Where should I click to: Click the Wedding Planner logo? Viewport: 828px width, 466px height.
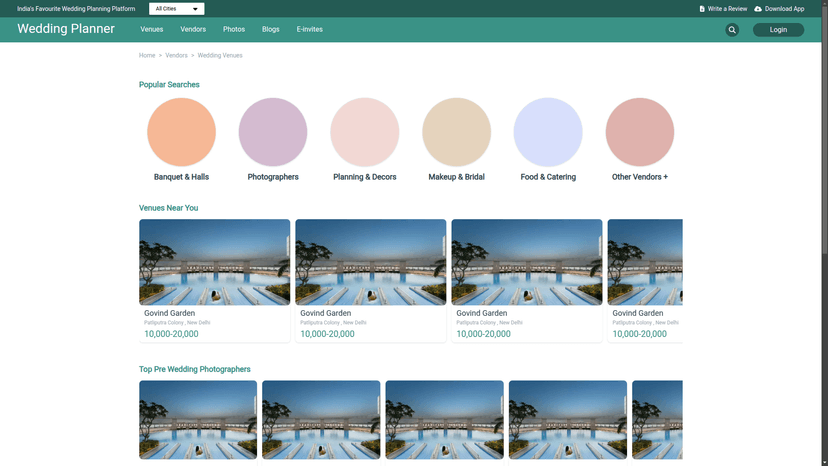click(x=65, y=29)
